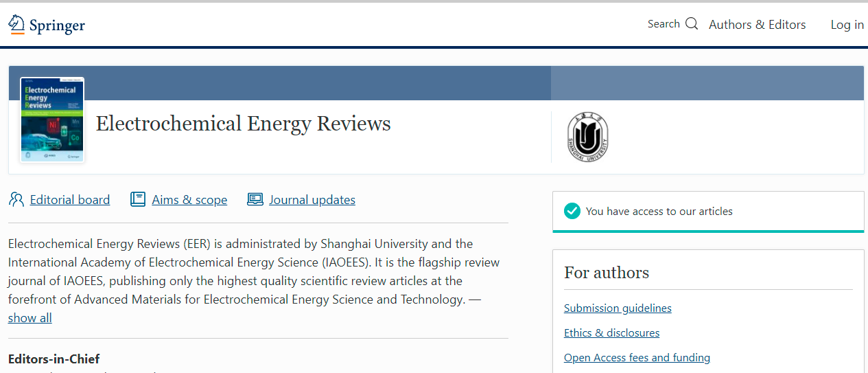Click the Aims & scope book icon
The image size is (868, 373).
[x=138, y=200]
